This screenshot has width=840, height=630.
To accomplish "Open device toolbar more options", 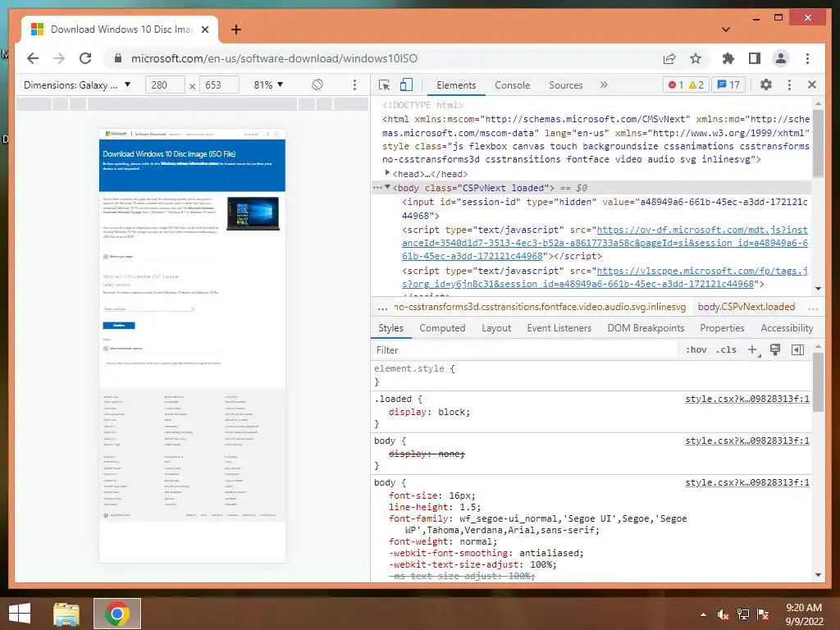I will pos(354,84).
